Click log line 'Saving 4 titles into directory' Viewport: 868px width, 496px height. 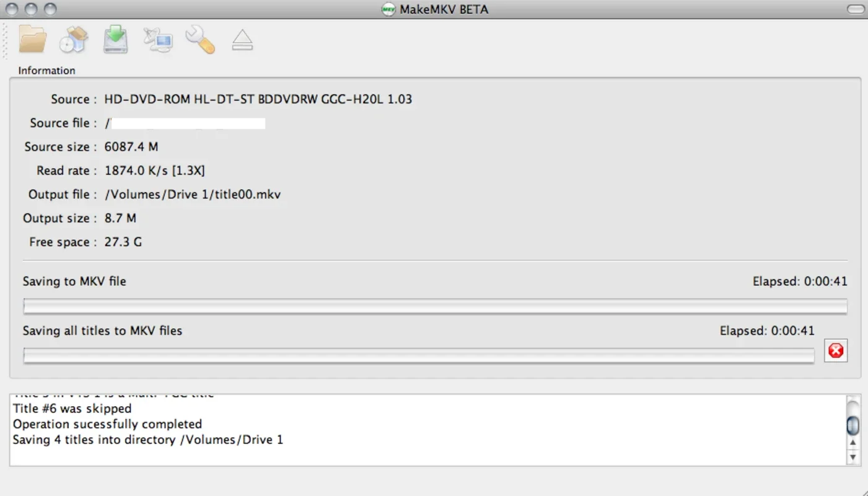[148, 440]
